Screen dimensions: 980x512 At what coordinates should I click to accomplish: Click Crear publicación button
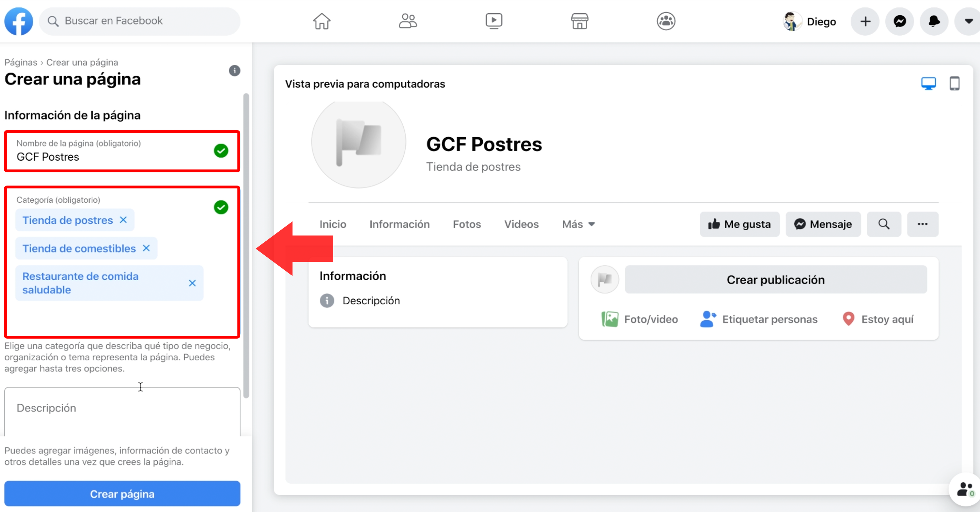tap(776, 280)
